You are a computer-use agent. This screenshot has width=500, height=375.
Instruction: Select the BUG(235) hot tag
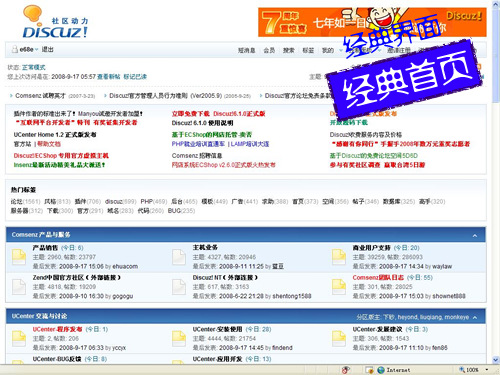click(181, 211)
